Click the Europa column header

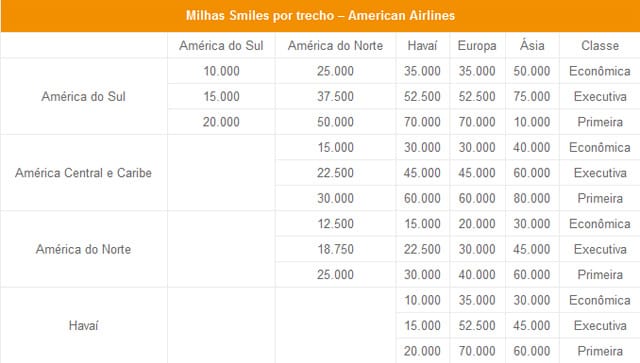pyautogui.click(x=477, y=45)
